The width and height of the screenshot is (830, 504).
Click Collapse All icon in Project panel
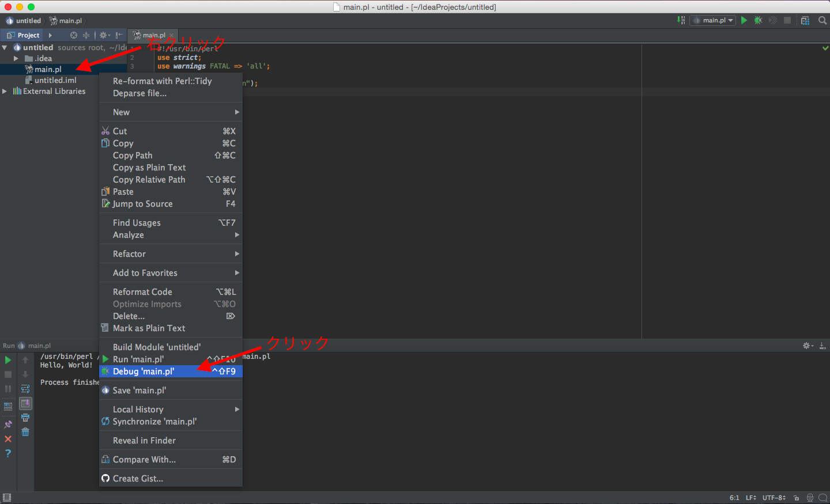[x=86, y=35]
